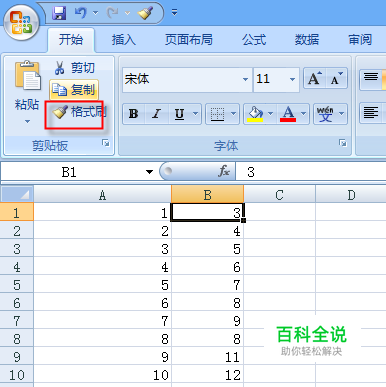Select column C header
The height and width of the screenshot is (387, 386).
coord(279,195)
